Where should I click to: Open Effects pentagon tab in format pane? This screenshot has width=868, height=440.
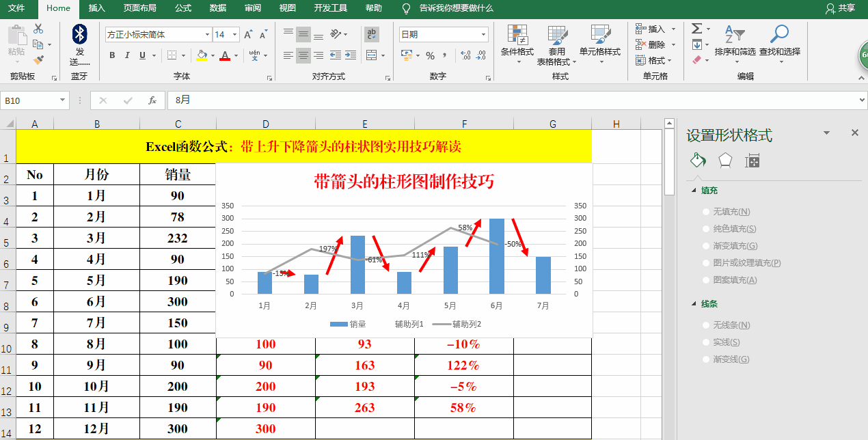tap(725, 161)
